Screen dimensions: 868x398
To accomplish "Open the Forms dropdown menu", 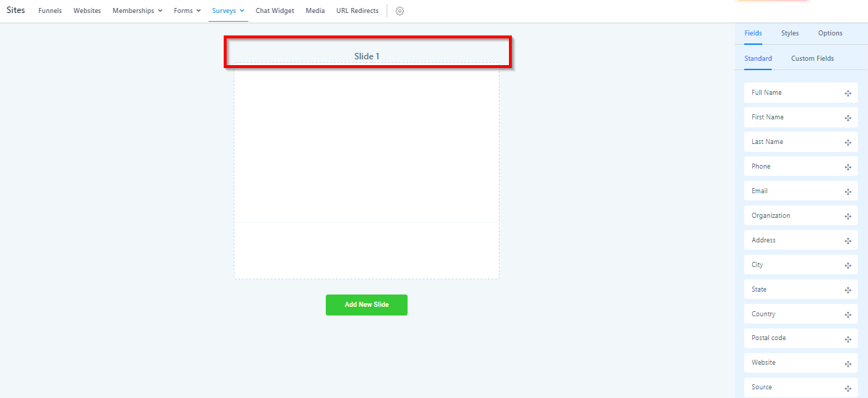I will click(x=187, y=11).
